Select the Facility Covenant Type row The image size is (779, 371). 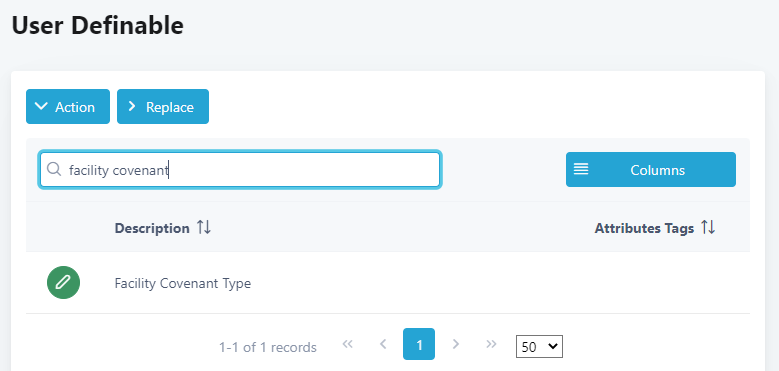click(x=388, y=283)
